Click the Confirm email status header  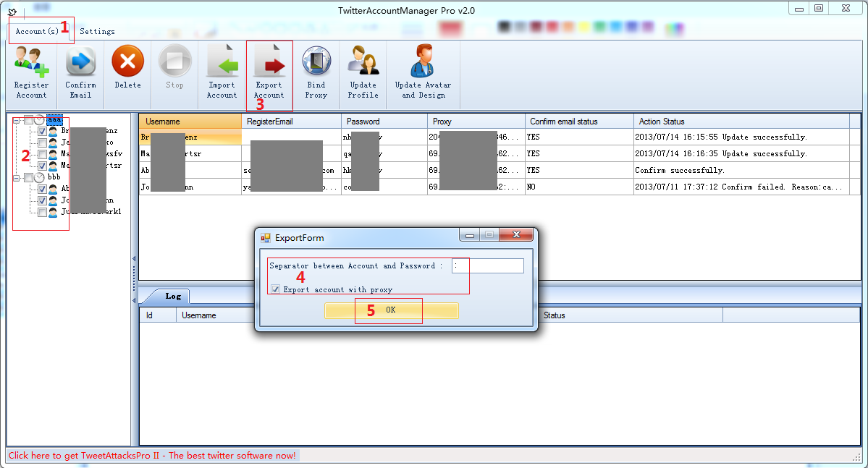click(579, 121)
